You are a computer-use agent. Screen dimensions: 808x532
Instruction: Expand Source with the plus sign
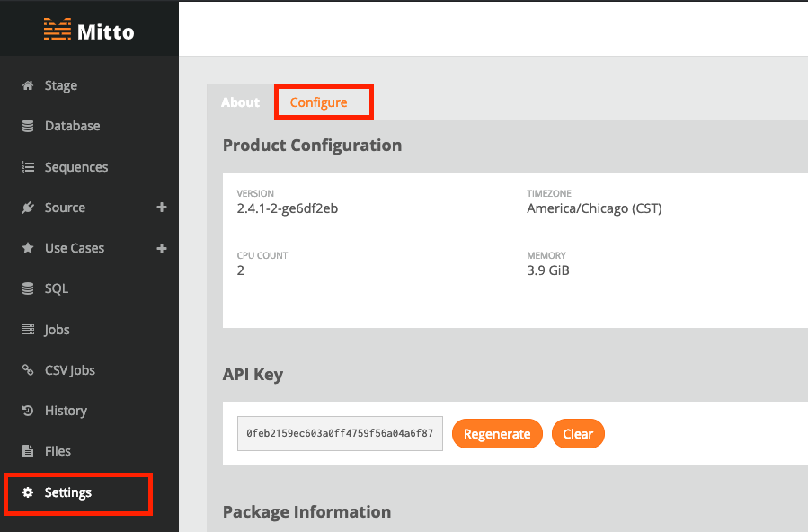click(162, 207)
